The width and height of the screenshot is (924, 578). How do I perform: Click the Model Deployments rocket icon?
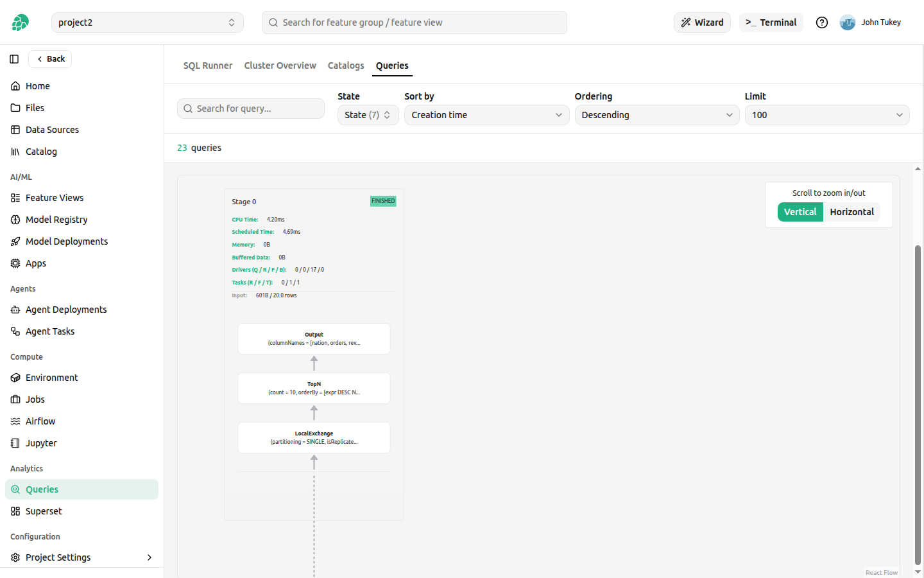point(15,241)
